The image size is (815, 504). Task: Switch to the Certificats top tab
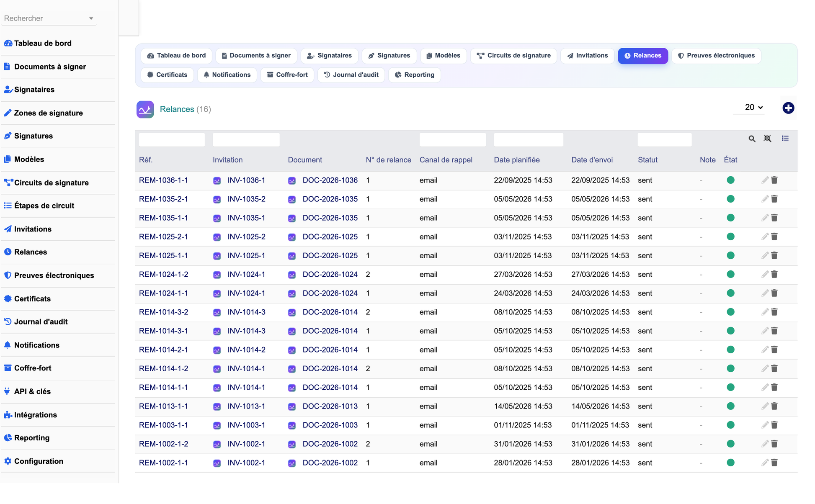click(x=167, y=75)
